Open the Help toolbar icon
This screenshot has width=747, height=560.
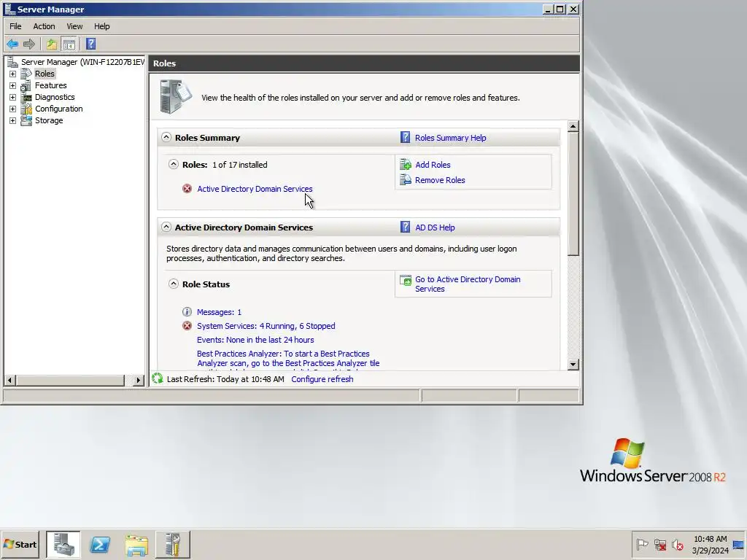pos(91,44)
